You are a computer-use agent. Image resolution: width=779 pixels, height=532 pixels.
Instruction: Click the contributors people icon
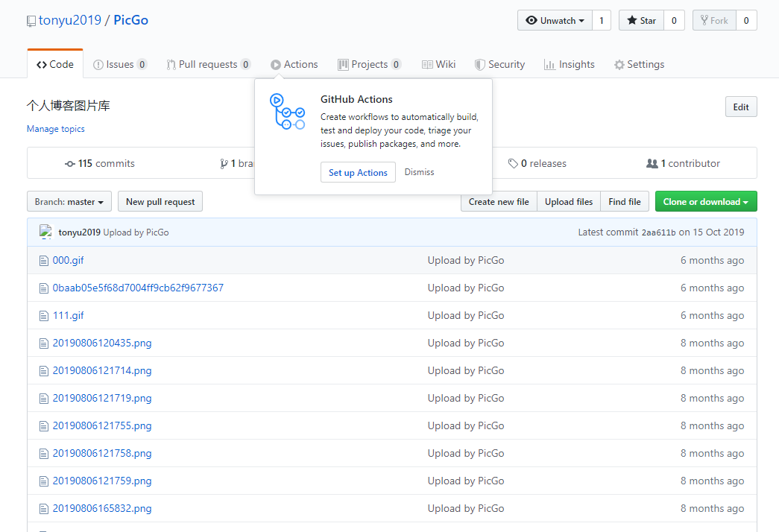652,164
